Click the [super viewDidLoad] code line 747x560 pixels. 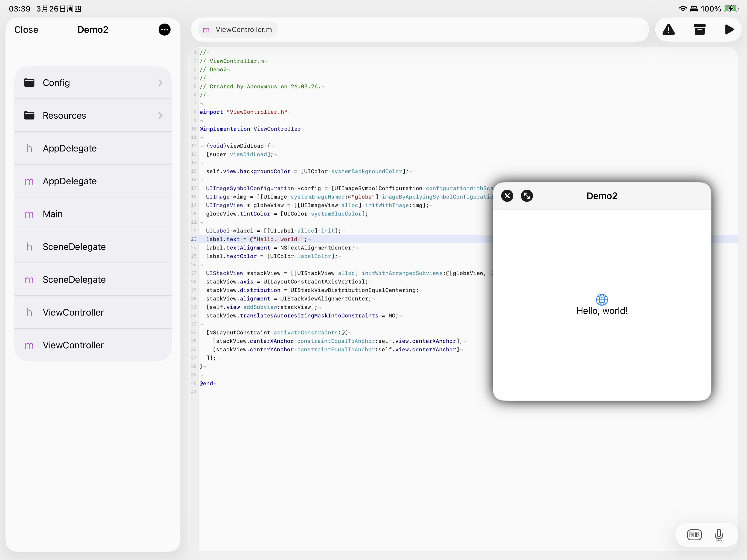(240, 154)
